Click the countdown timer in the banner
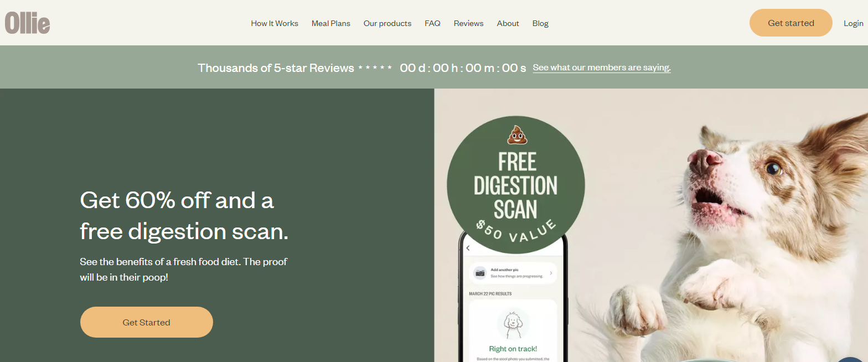The image size is (868, 362). click(x=463, y=68)
